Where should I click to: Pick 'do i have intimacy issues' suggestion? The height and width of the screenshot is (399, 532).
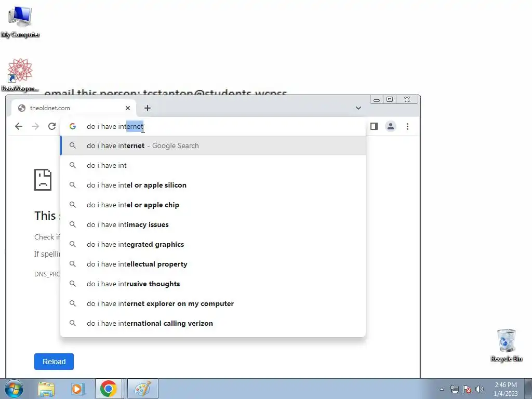[x=213, y=224]
